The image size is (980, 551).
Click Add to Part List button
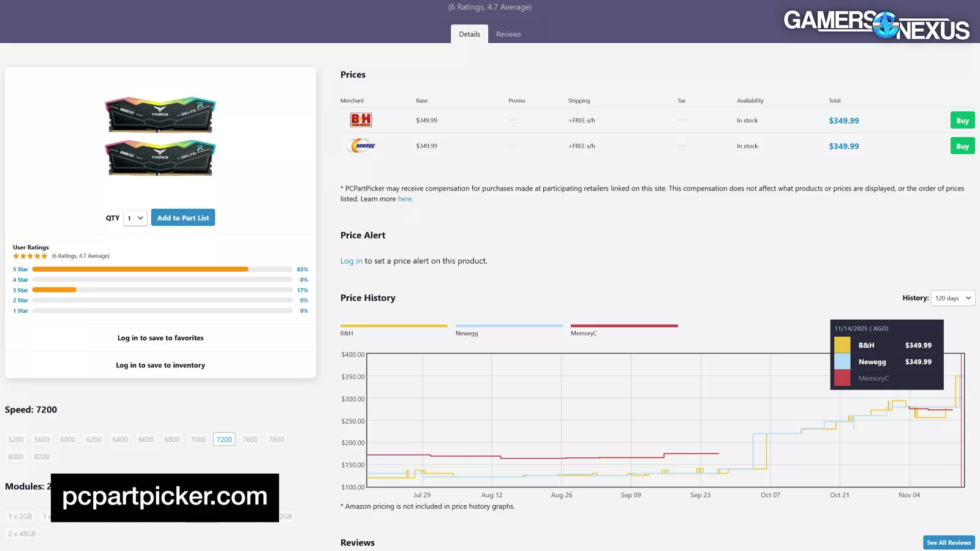coord(183,218)
